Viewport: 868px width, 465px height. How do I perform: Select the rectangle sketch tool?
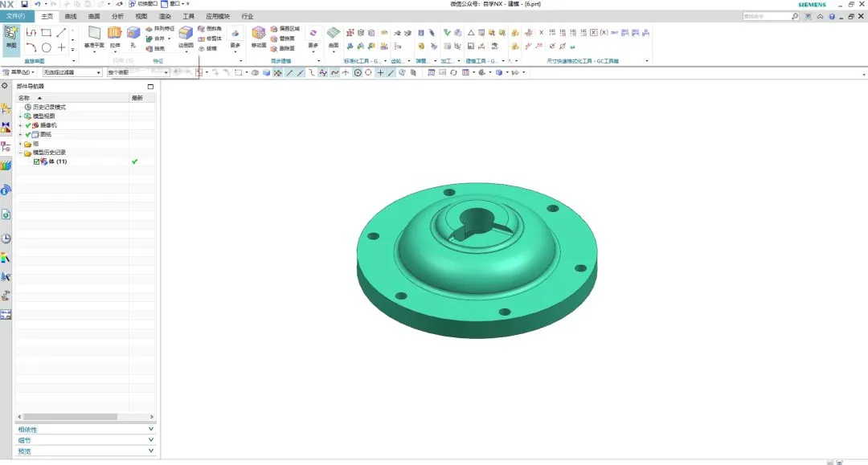[x=47, y=33]
